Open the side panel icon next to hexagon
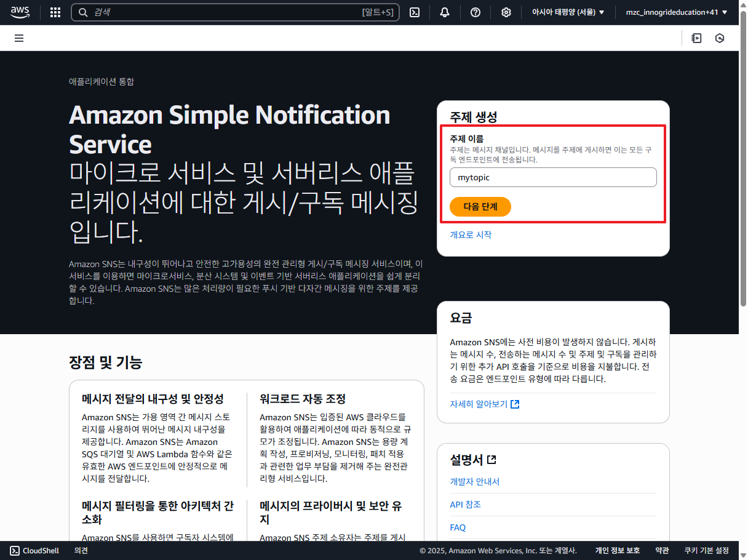The height and width of the screenshot is (560, 748). (696, 38)
